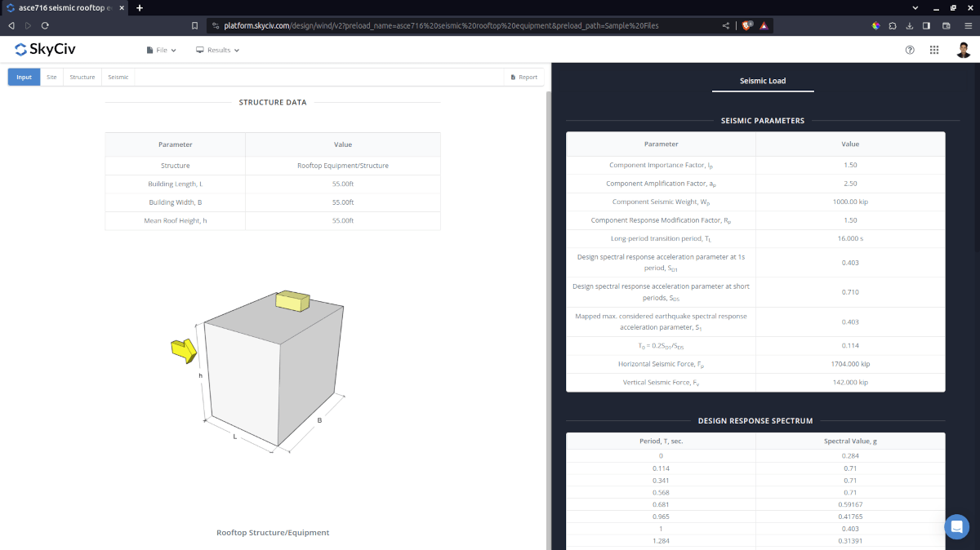
Task: Bookmark this page using bookmark icon
Action: 194,25
